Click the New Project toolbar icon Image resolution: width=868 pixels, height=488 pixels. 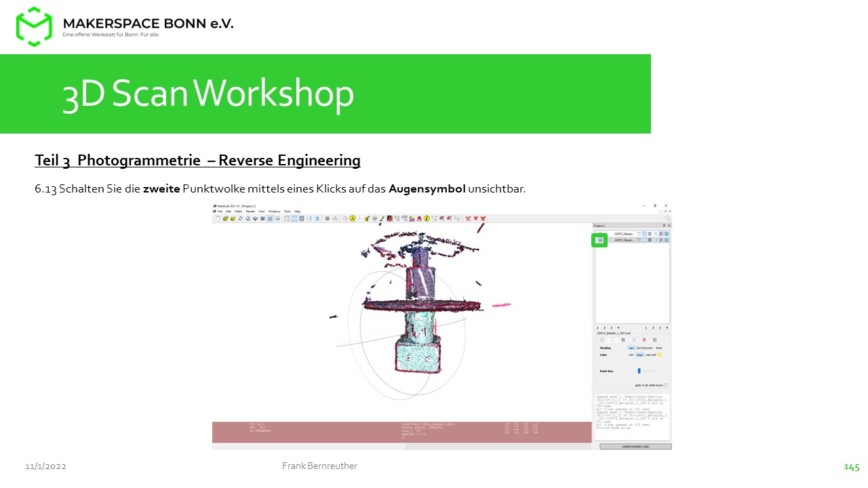[x=218, y=218]
